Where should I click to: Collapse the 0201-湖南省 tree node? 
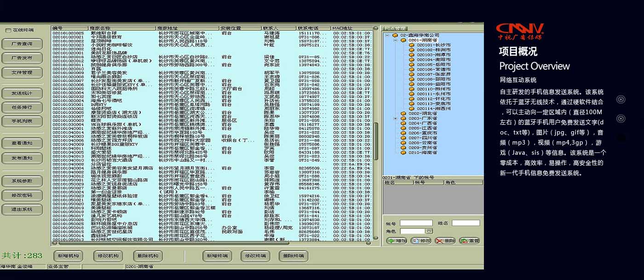click(395, 41)
